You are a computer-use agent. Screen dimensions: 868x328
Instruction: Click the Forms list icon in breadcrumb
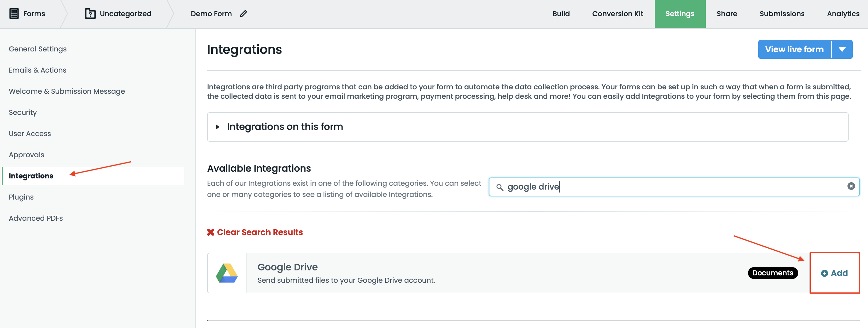pyautogui.click(x=14, y=14)
